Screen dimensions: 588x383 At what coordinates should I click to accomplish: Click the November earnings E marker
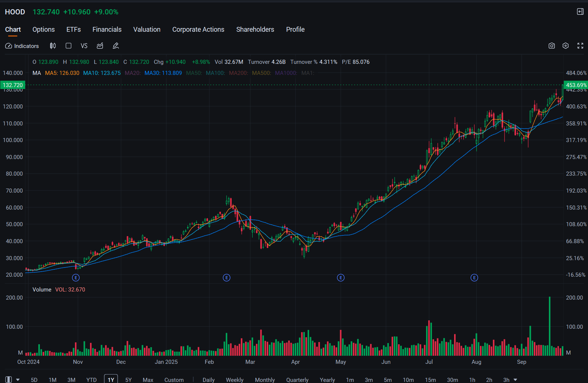pos(76,277)
